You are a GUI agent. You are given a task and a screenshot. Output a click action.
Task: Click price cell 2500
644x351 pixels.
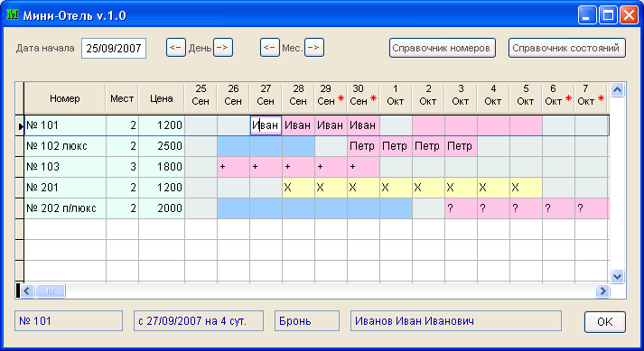162,146
